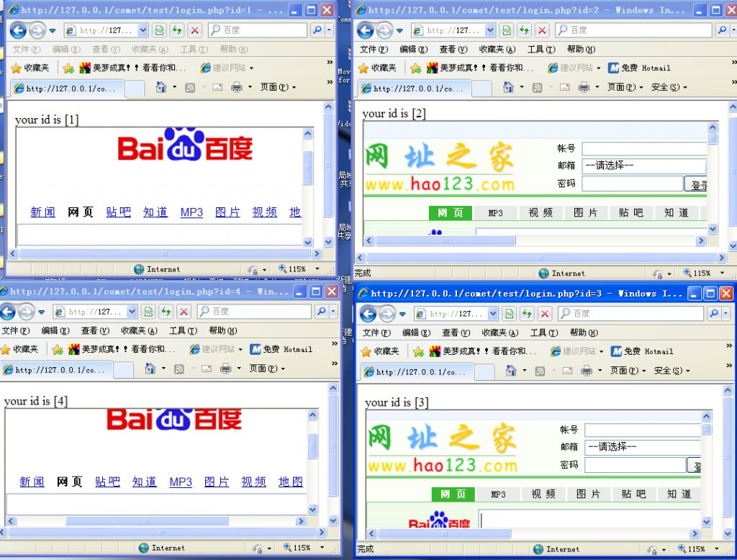Select 贴吧 tab on hao123 in id=3 window
The width and height of the screenshot is (737, 560).
(633, 494)
